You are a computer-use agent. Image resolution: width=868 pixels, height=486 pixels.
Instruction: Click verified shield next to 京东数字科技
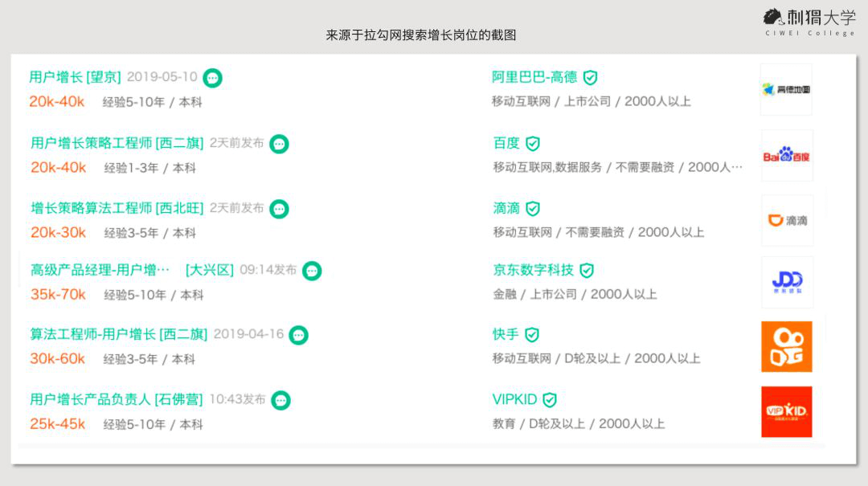pos(587,271)
